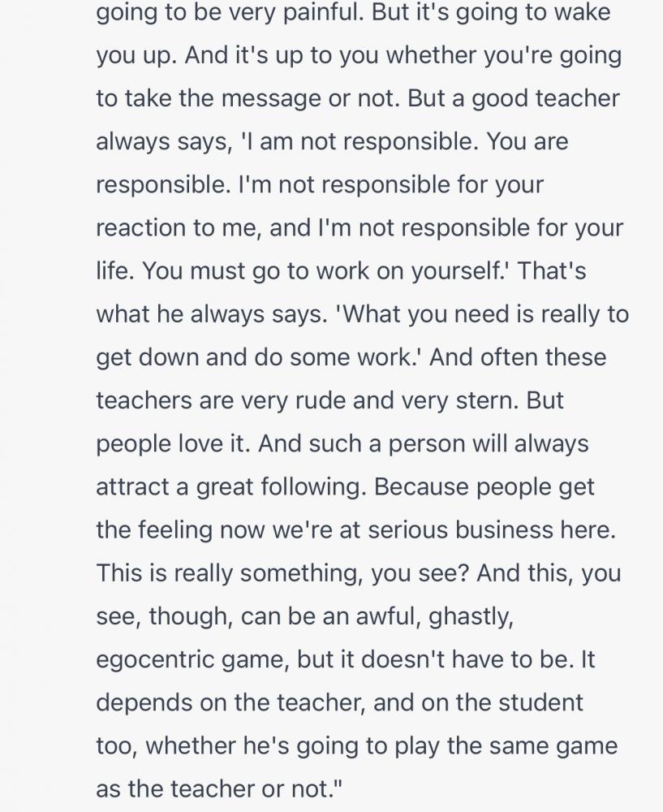Viewport: 663px width, 812px height.
Task: Click the text 'That's' after yourself
Action: (x=552, y=271)
